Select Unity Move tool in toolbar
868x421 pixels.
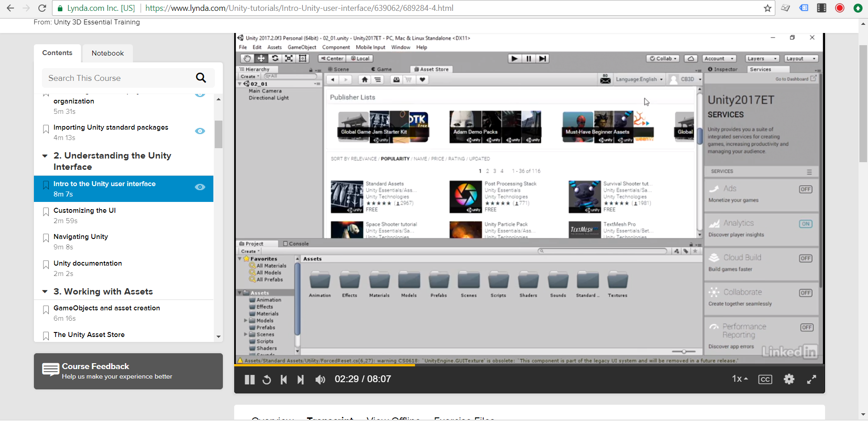(261, 58)
